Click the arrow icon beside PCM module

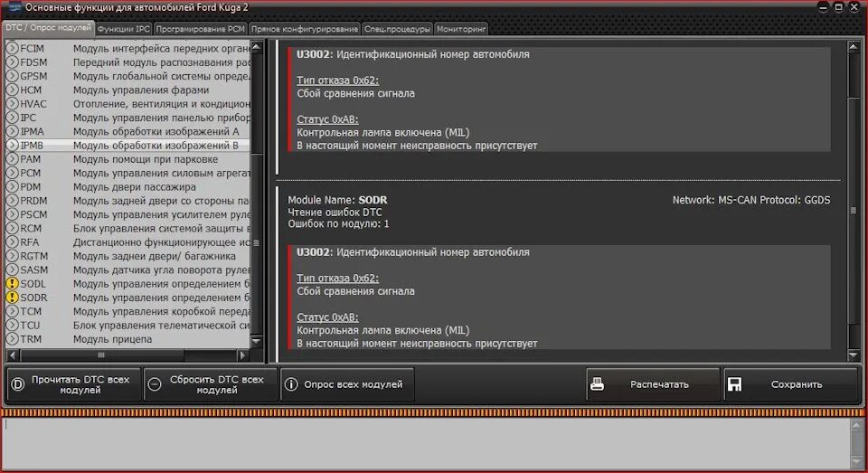pyautogui.click(x=12, y=174)
